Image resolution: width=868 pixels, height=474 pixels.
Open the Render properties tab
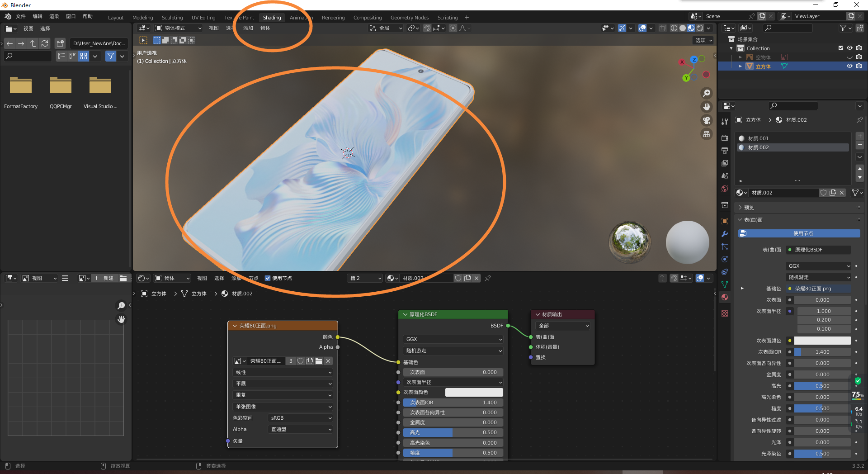click(x=725, y=137)
